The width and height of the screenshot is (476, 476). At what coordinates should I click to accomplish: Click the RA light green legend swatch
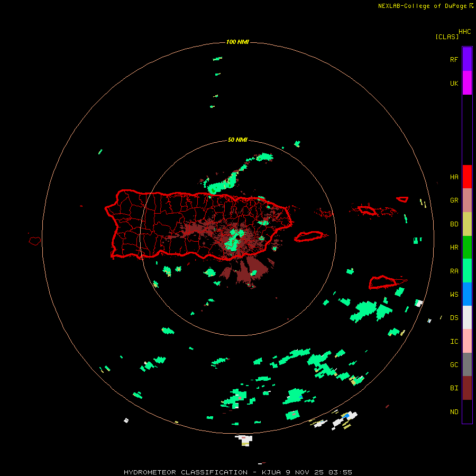click(467, 271)
